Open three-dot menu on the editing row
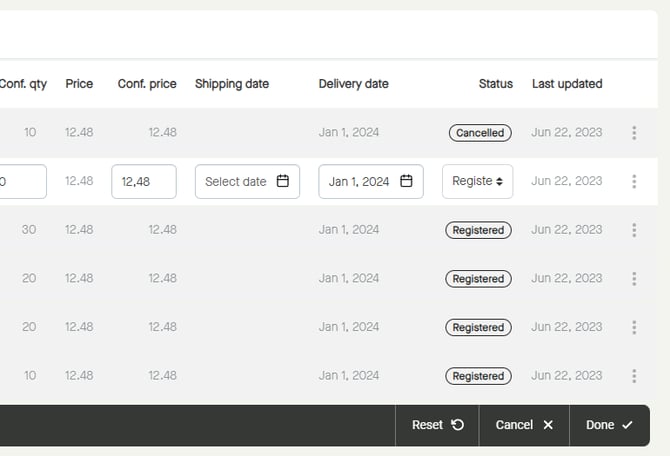Viewport: 670px width, 456px height. click(x=634, y=181)
